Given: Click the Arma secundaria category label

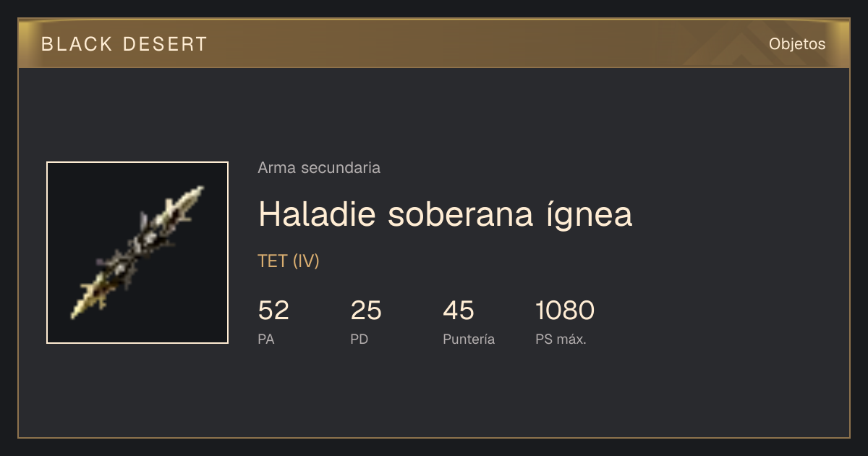Looking at the screenshot, I should pos(319,168).
